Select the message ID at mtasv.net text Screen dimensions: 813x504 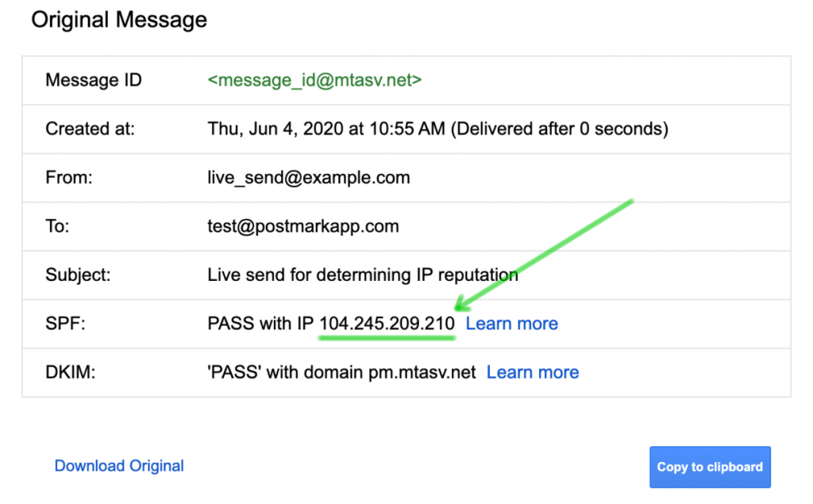314,80
